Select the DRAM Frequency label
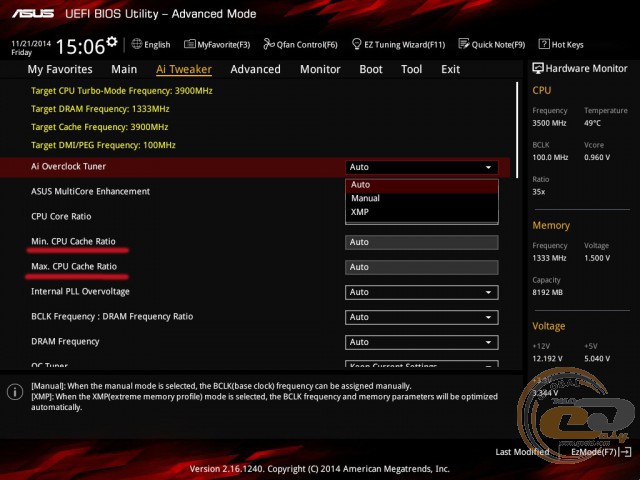Screen dimensions: 640x480 point(65,342)
